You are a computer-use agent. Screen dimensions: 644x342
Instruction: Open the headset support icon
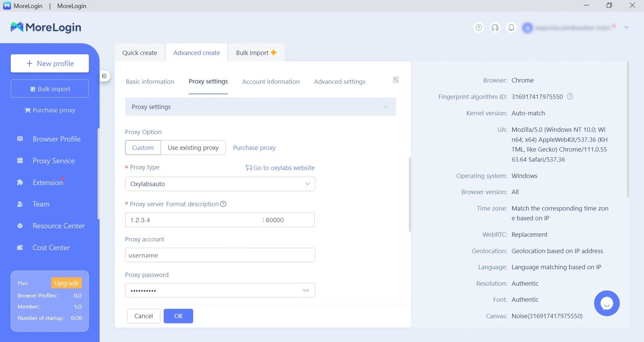click(495, 28)
